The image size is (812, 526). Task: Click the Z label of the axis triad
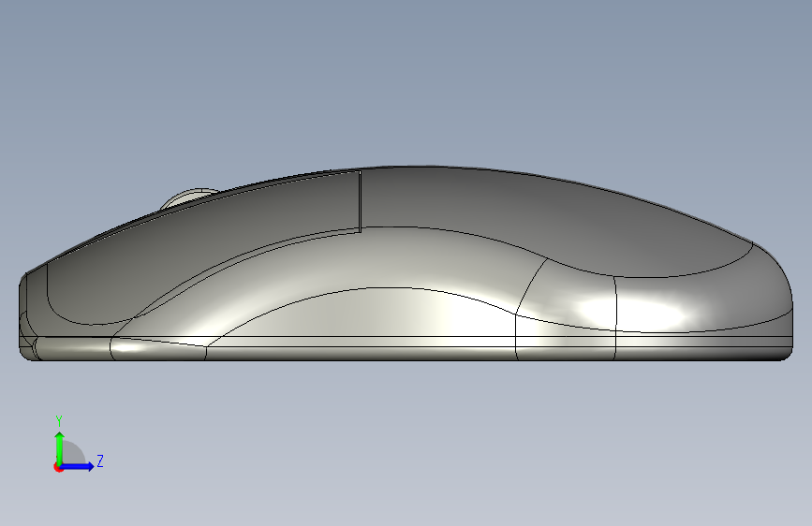click(x=100, y=460)
